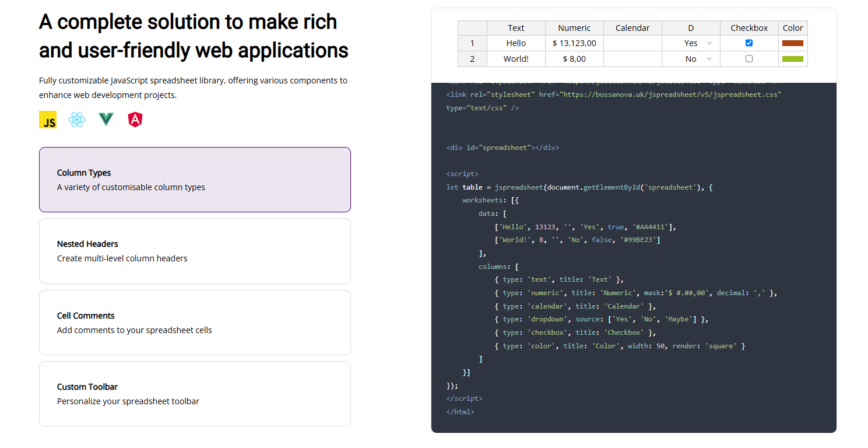This screenshot has height=448, width=868.
Task: Click the Vue green logo icon
Action: click(106, 120)
